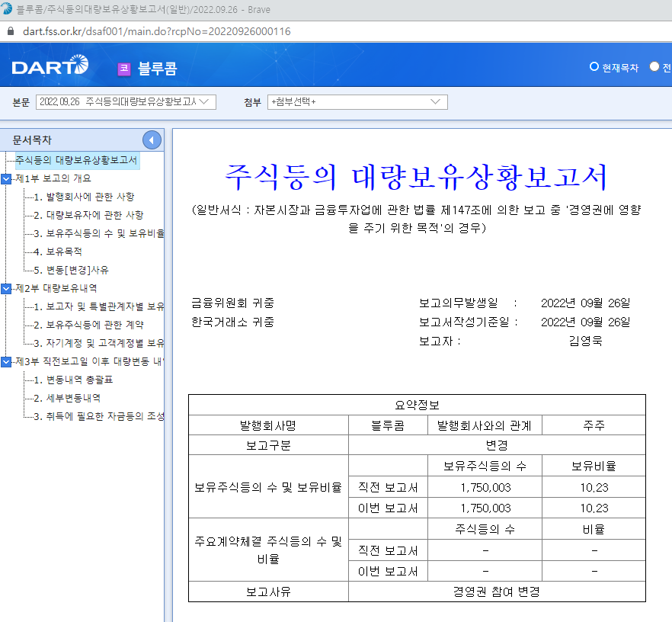This screenshot has width=672, height=622.
Task: Click the 한국거래소 귀중 text
Action: pos(232,322)
